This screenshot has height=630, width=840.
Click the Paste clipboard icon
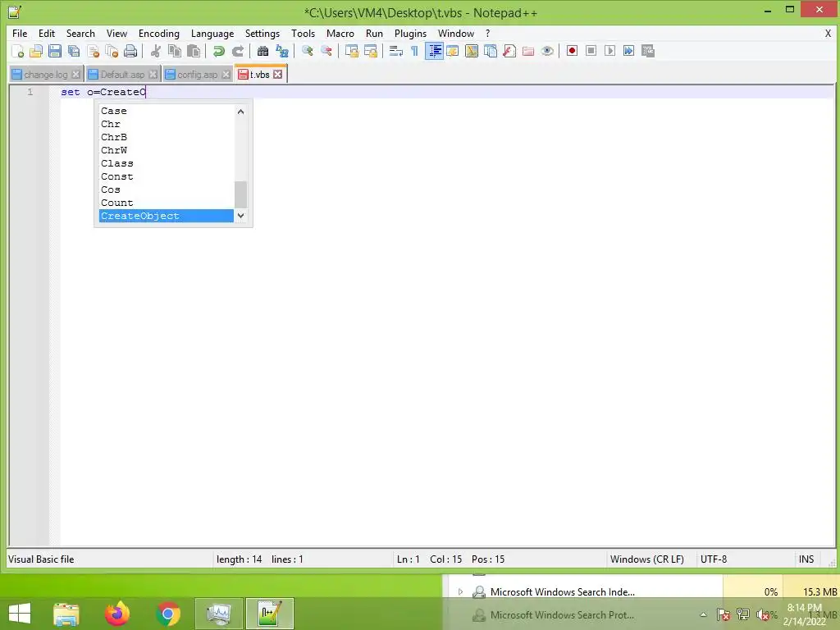[x=194, y=51]
